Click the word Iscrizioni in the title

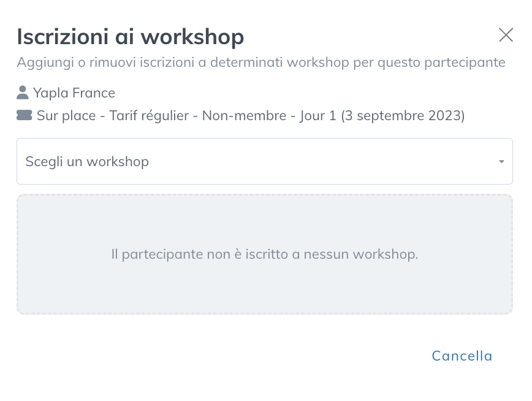click(x=63, y=36)
